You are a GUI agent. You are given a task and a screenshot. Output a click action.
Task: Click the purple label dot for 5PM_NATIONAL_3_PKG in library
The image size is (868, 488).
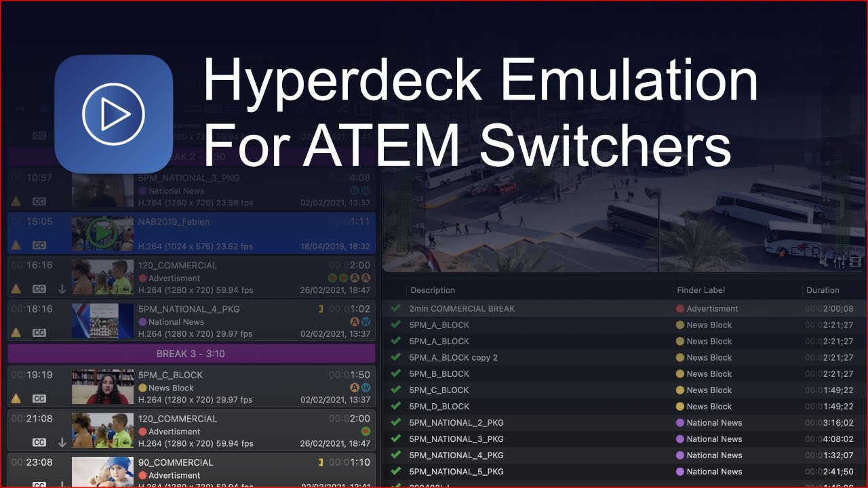[x=680, y=439]
